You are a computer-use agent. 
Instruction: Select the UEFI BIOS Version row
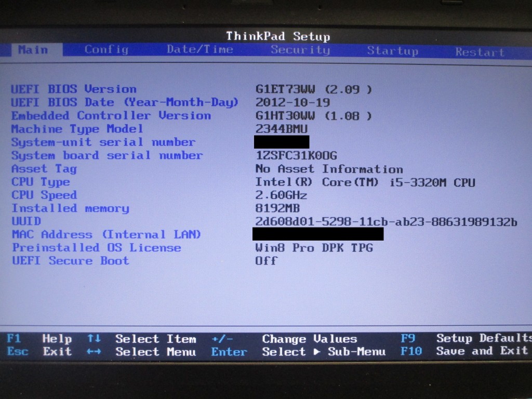pyautogui.click(x=74, y=89)
